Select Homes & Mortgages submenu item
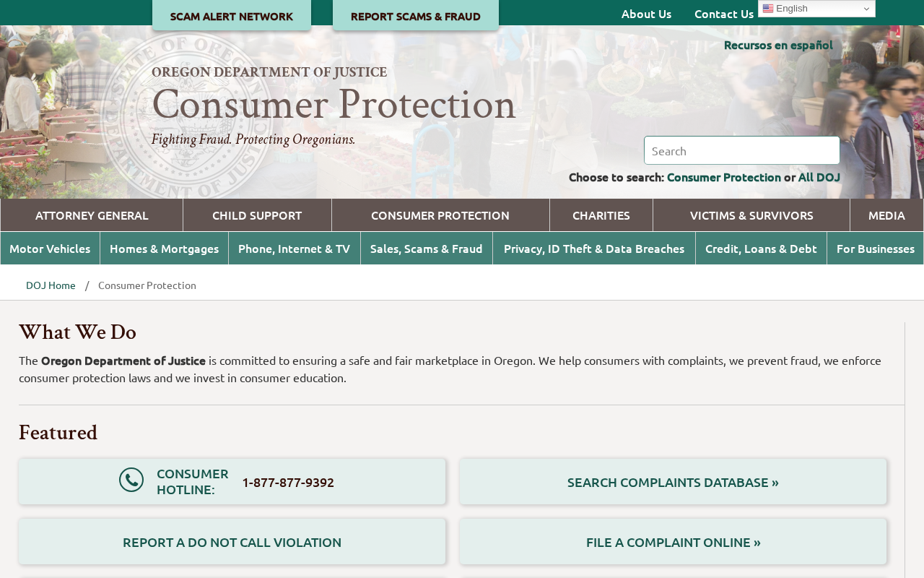 coord(164,249)
